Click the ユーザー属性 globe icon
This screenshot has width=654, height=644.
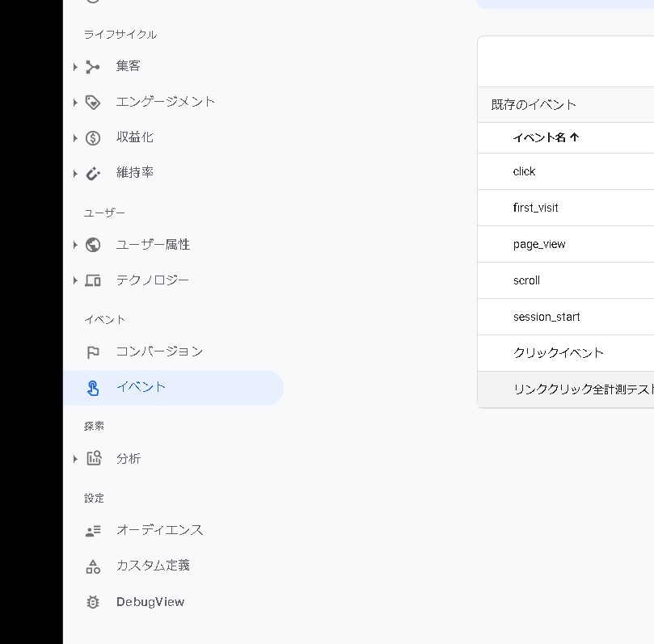pos(93,245)
